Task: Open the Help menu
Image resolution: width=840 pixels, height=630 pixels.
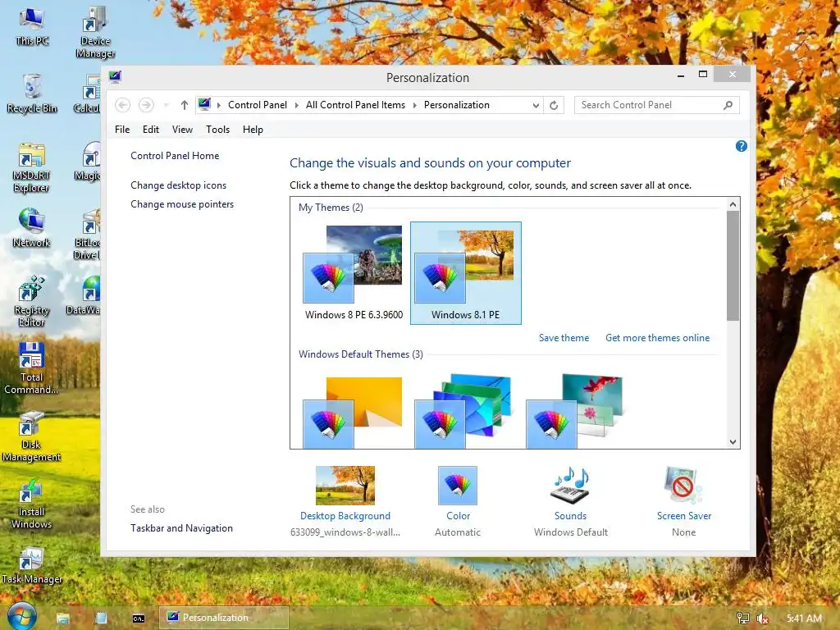Action: click(x=253, y=129)
